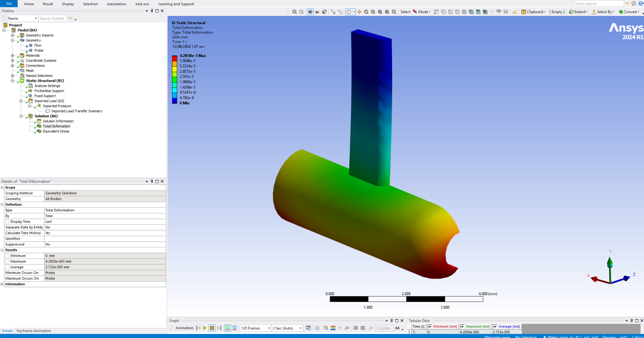Expand the Coordinate Systems node
Viewport: 644px width, 338px height.
click(12, 61)
